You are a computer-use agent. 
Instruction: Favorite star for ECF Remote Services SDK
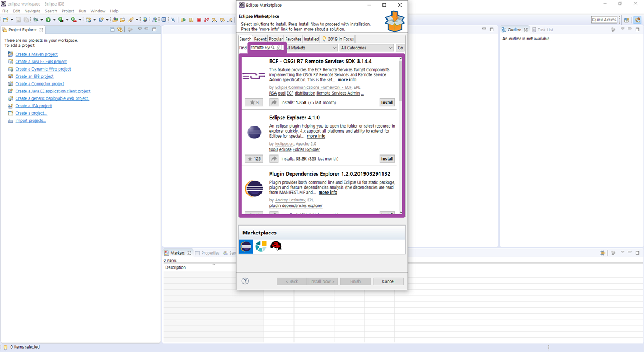pyautogui.click(x=254, y=102)
